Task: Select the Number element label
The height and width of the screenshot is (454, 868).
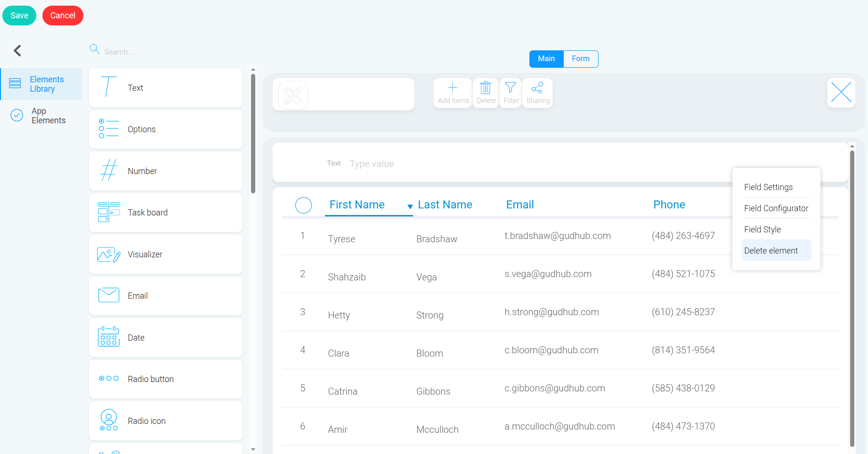Action: pyautogui.click(x=142, y=171)
